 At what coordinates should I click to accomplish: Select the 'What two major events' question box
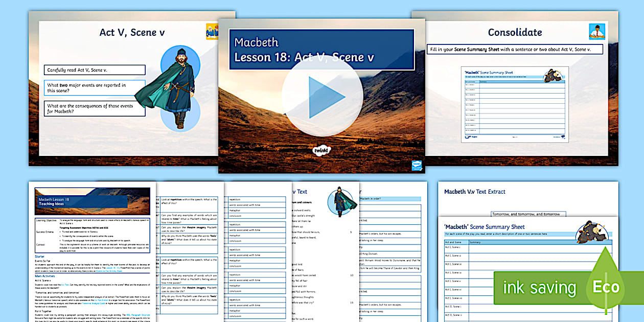(x=95, y=88)
